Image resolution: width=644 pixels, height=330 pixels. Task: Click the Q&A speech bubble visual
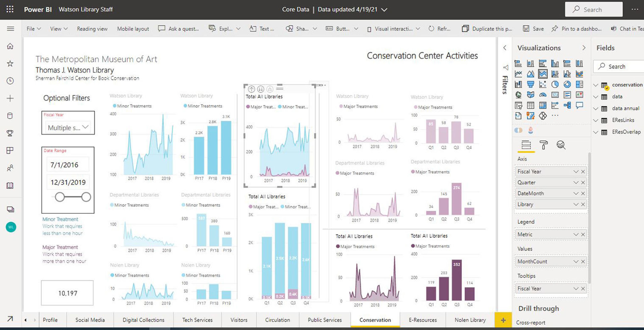[x=579, y=105]
